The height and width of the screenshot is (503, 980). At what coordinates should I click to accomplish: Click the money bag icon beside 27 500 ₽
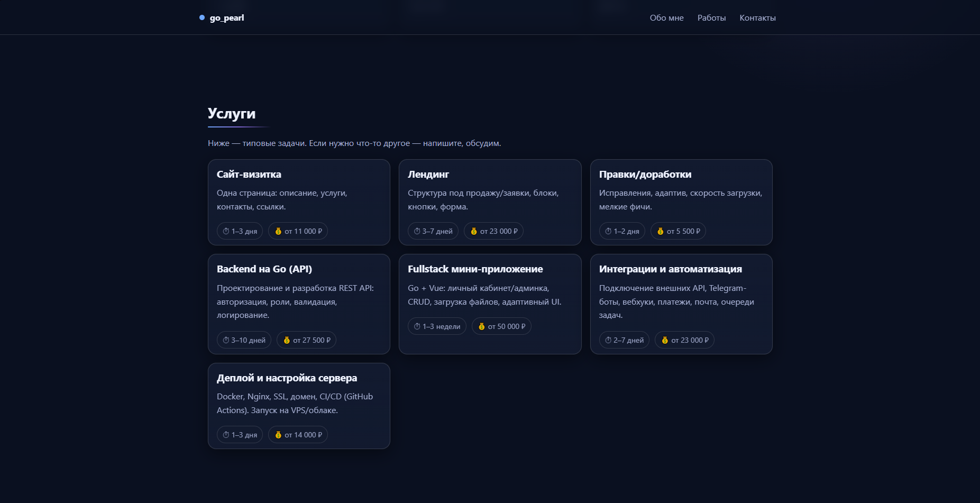coord(287,340)
